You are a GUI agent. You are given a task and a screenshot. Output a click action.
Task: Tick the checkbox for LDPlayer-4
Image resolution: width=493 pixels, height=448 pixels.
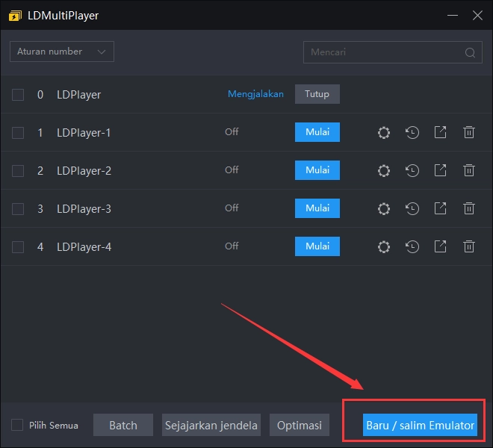coord(18,247)
